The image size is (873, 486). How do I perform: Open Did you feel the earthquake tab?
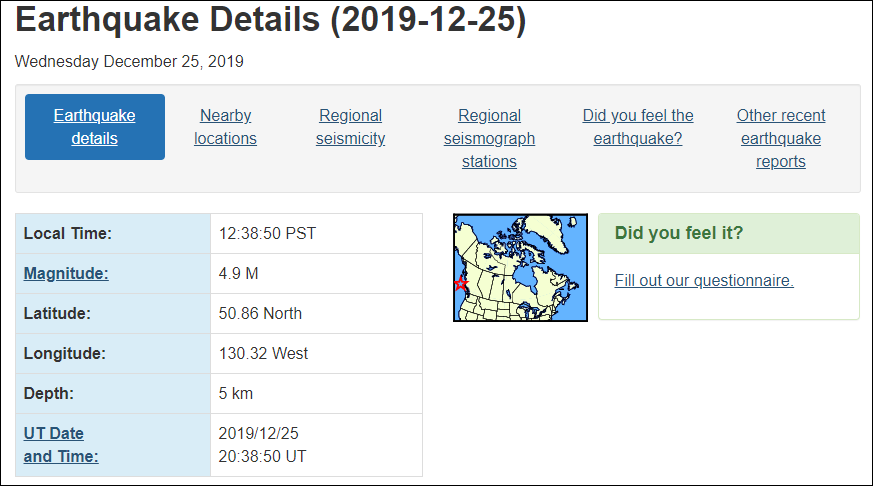pos(638,127)
